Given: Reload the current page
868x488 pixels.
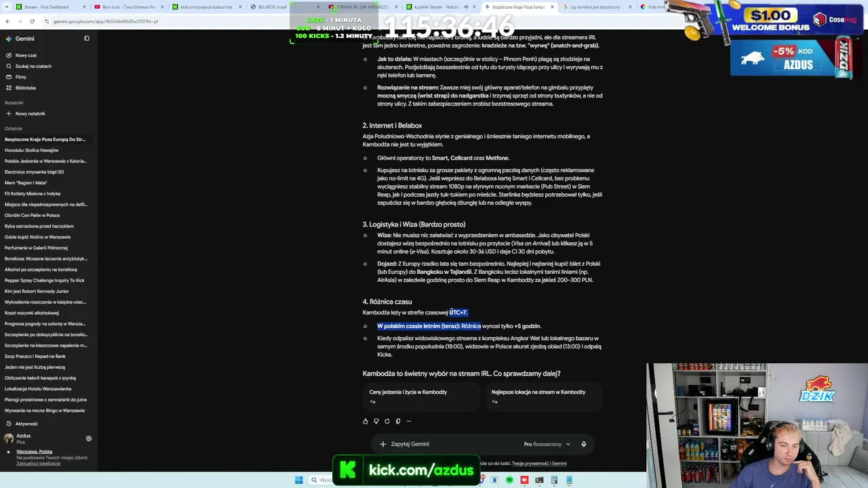Looking at the screenshot, I should coord(33,21).
